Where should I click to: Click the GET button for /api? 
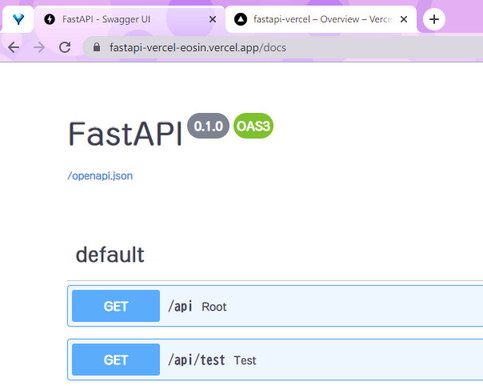[x=116, y=306]
